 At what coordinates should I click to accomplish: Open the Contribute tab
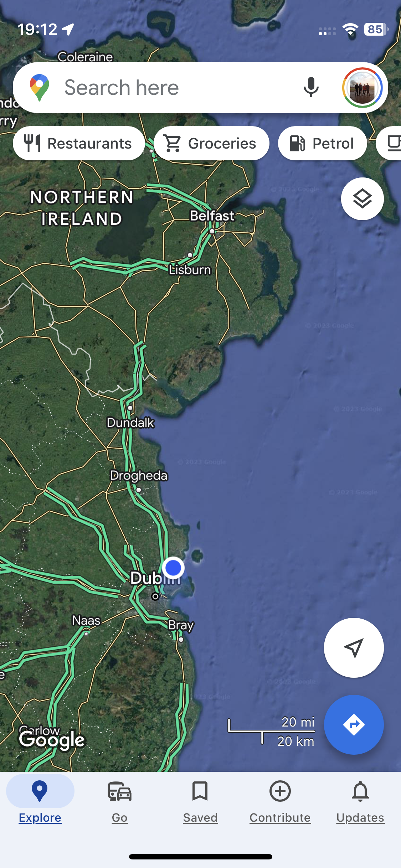pyautogui.click(x=280, y=801)
